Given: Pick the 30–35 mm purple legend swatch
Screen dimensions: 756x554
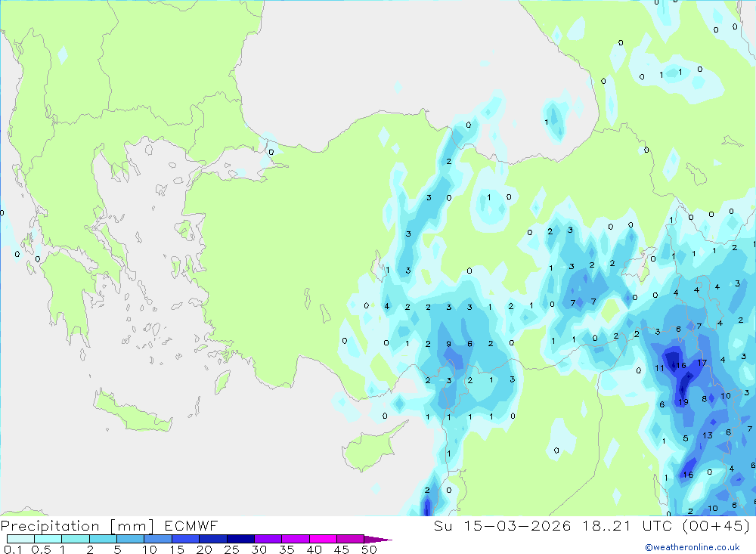Looking at the screenshot, I should 268,539.
